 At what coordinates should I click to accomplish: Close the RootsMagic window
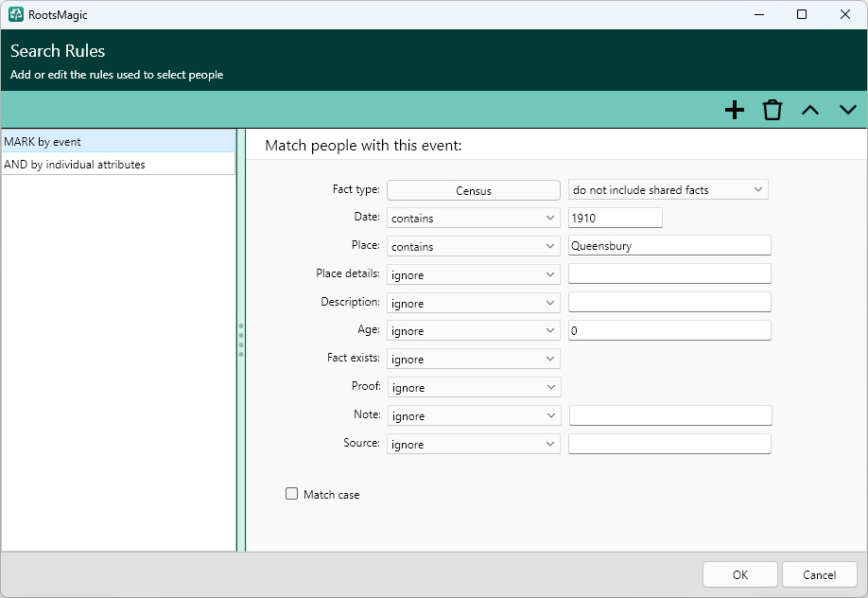pyautogui.click(x=844, y=14)
